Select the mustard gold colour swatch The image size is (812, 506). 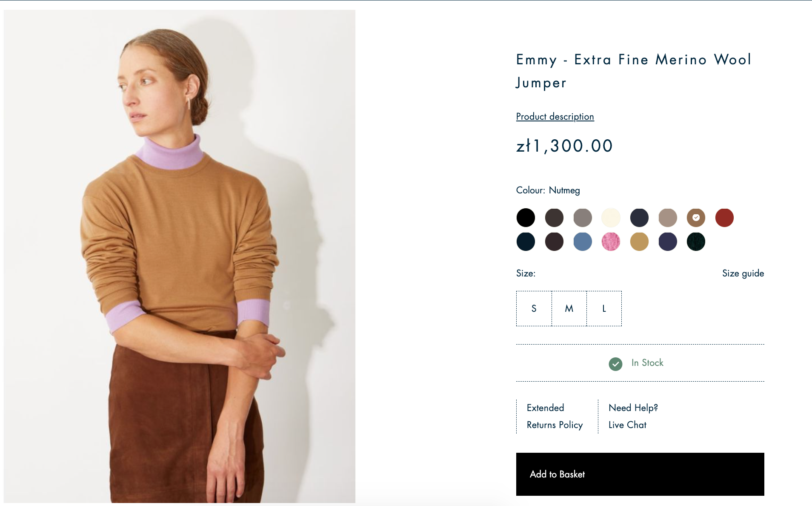[639, 242]
